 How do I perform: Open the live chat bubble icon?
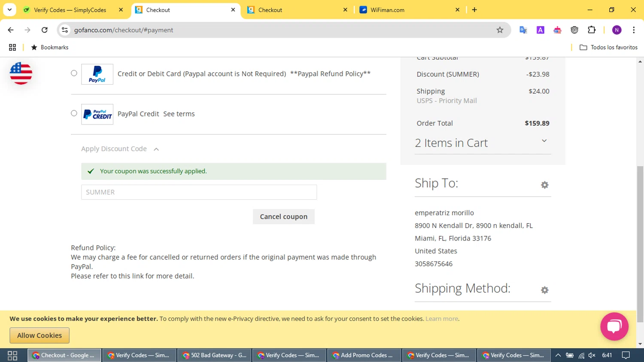[x=614, y=326]
